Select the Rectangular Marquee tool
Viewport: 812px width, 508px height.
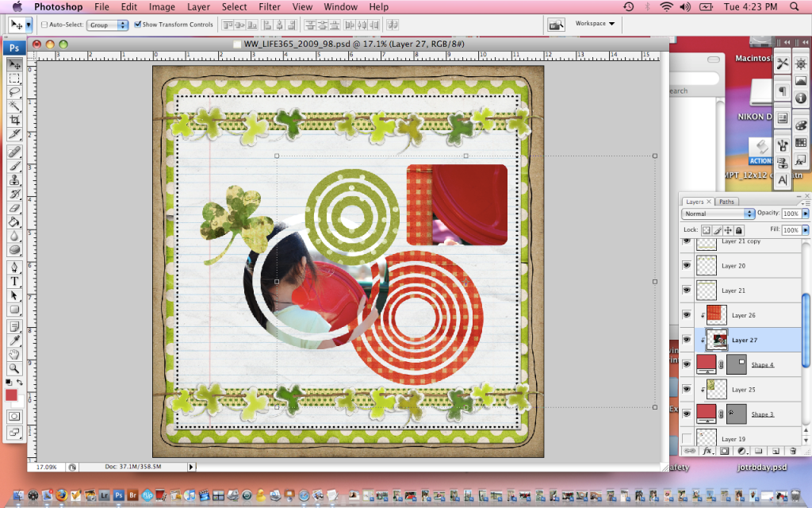(x=14, y=79)
